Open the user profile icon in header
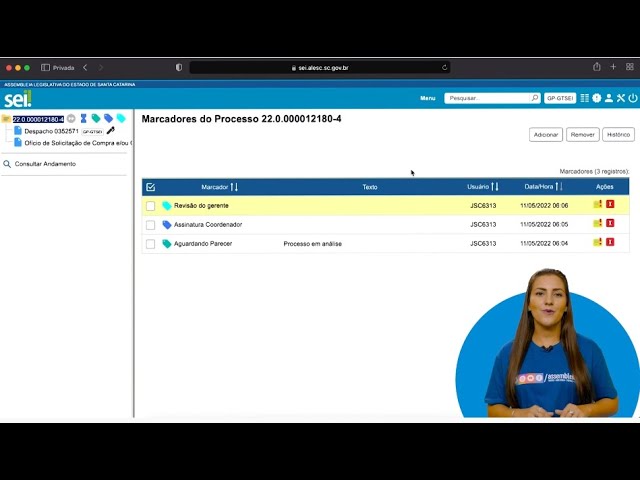Image resolution: width=640 pixels, height=480 pixels. click(609, 98)
